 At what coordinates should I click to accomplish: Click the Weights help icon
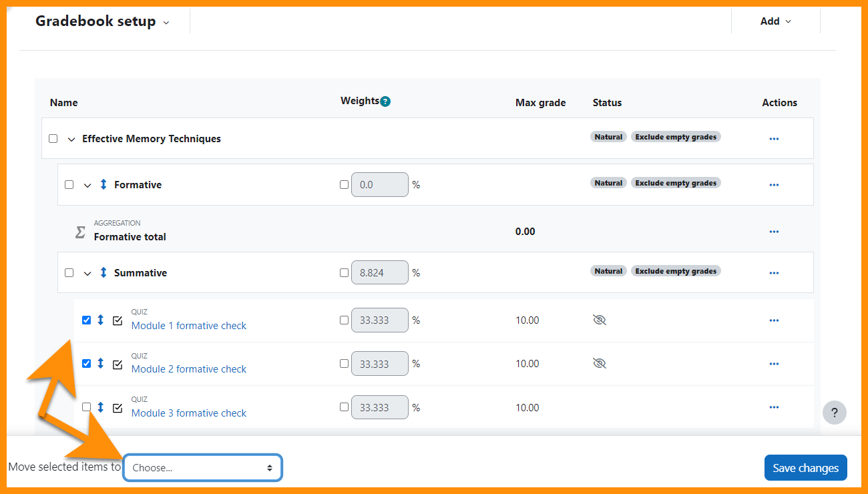[x=386, y=101]
